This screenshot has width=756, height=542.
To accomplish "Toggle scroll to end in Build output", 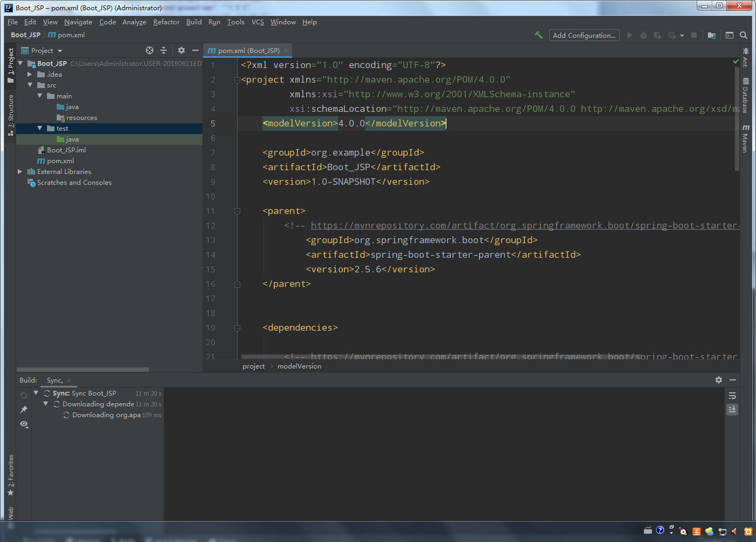I will coord(732,410).
